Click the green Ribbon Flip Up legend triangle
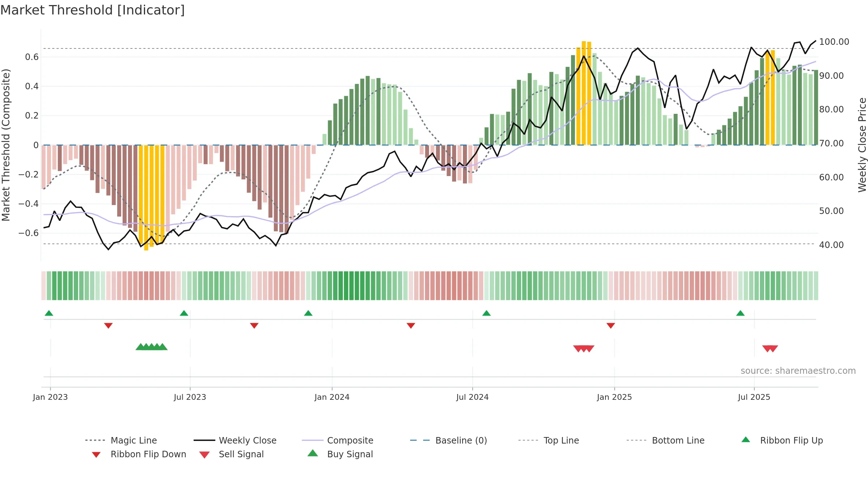This screenshot has height=488, width=868. 746,440
